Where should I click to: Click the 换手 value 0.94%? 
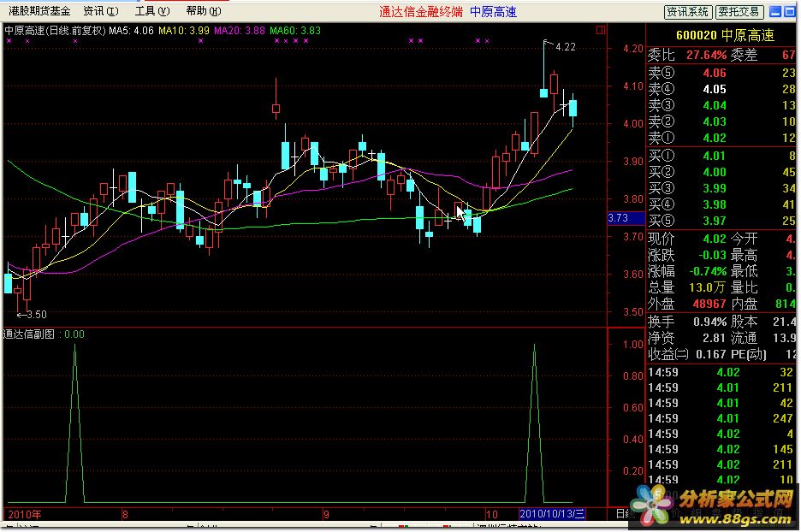(709, 322)
